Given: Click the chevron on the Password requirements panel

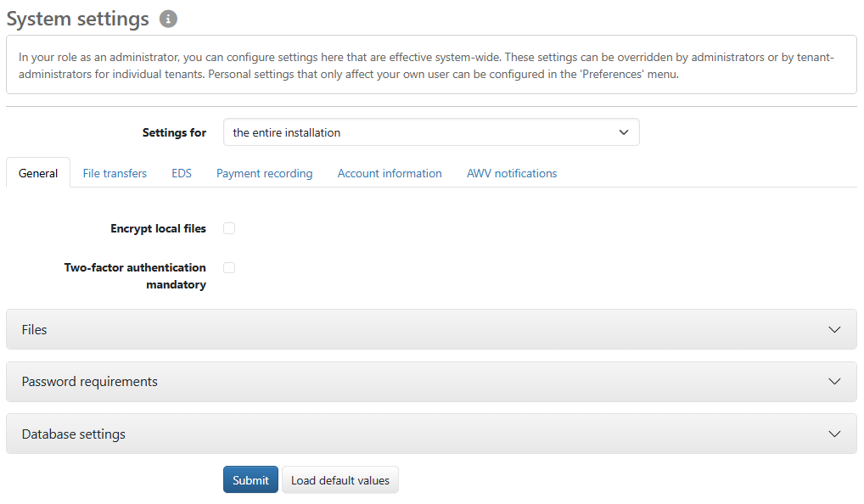Looking at the screenshot, I should point(834,382).
